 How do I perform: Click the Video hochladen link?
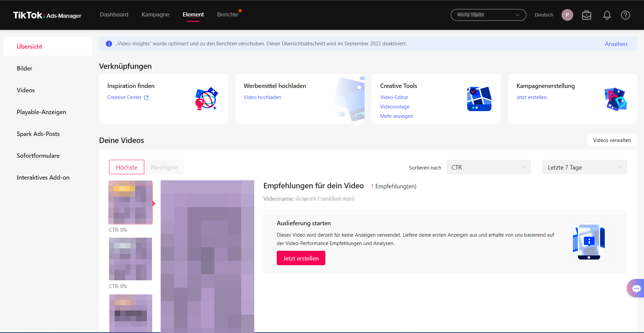point(262,97)
